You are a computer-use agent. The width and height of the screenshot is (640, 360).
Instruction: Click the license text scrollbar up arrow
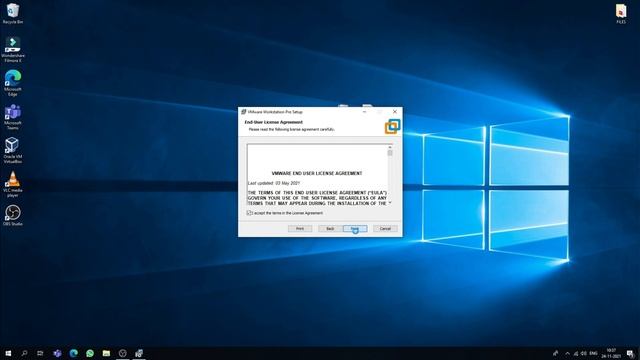point(390,147)
